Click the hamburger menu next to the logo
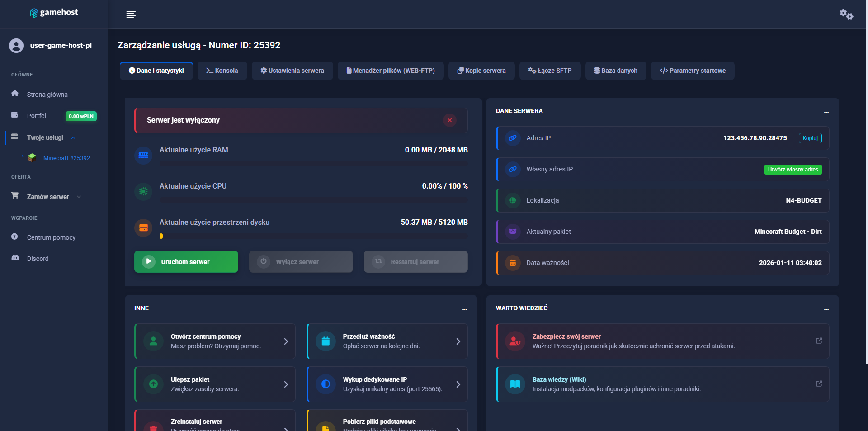Image resolution: width=868 pixels, height=431 pixels. coord(131,14)
